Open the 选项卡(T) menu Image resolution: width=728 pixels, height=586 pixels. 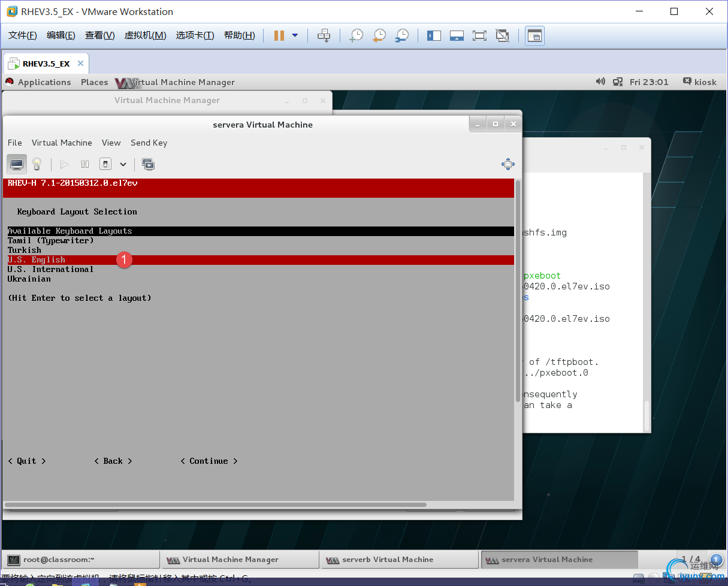pyautogui.click(x=195, y=35)
